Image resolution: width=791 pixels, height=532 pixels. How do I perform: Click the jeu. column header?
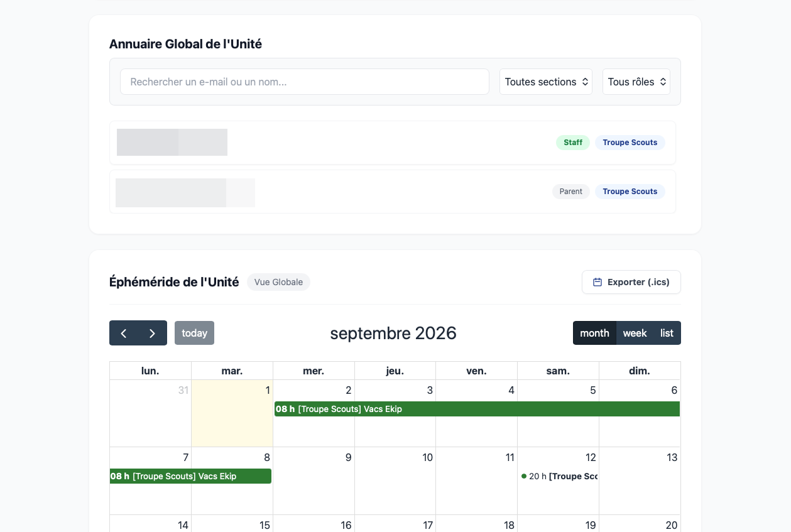tap(395, 371)
